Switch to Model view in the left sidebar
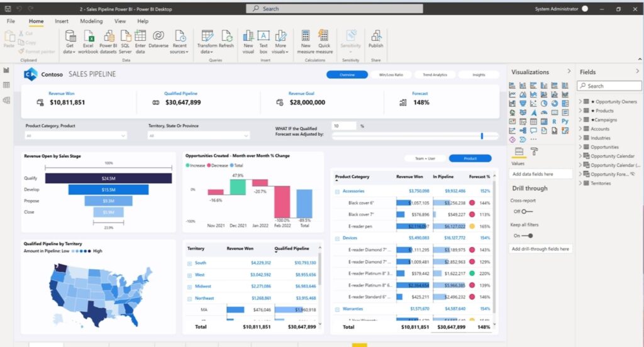Screen dimensions: 644x347 (6, 100)
